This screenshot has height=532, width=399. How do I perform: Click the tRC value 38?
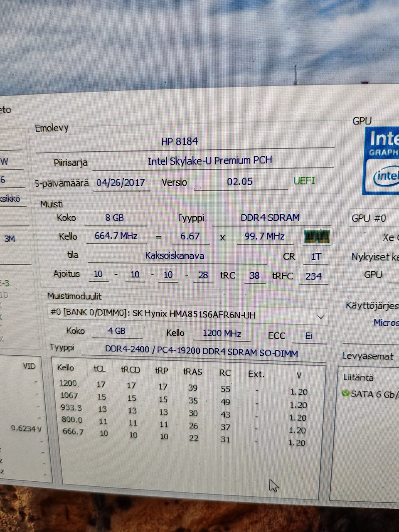[x=255, y=276]
